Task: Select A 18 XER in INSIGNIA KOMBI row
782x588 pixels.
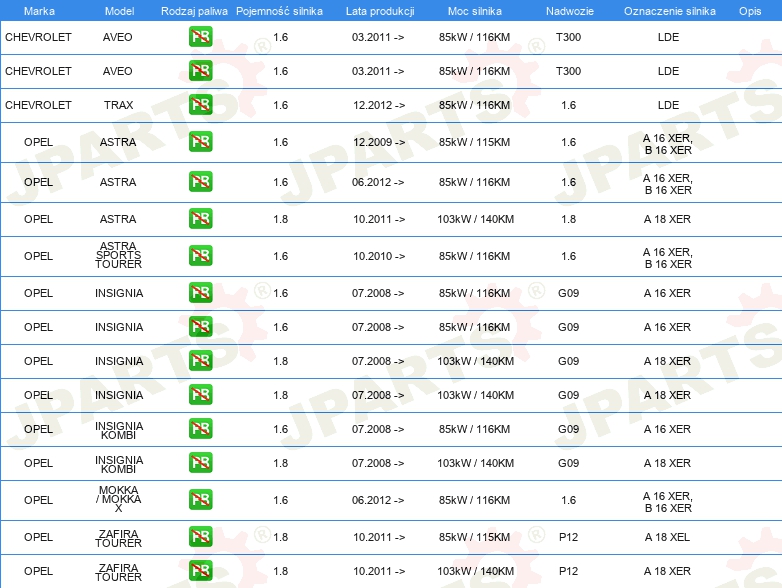Action: point(667,463)
